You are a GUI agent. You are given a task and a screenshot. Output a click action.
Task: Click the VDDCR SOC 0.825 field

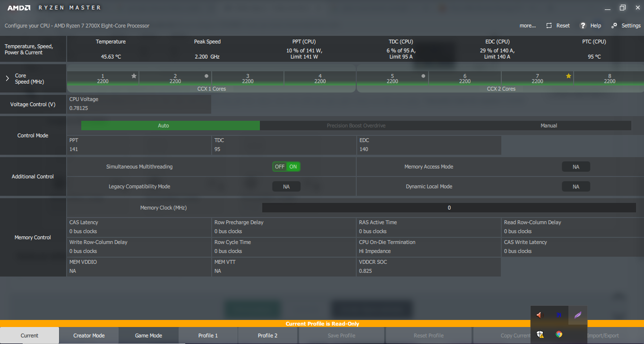[429, 267]
